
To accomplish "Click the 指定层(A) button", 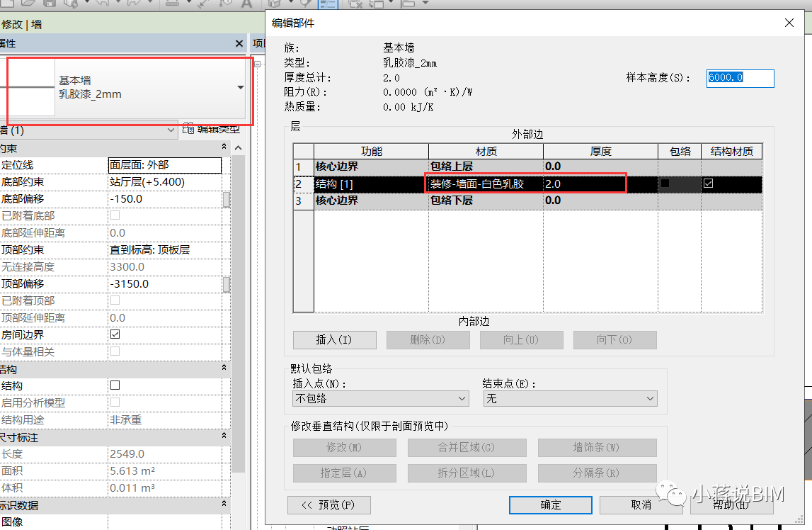I will pos(344,473).
